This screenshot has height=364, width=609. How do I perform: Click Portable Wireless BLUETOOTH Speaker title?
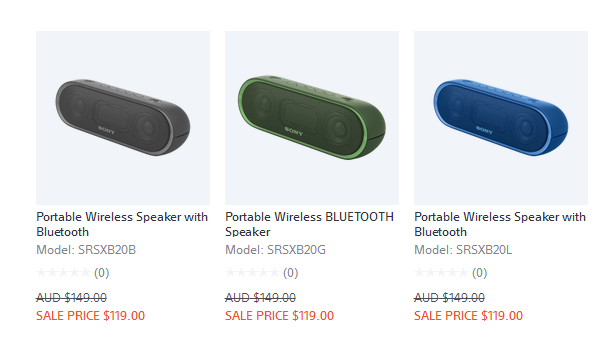tap(310, 224)
